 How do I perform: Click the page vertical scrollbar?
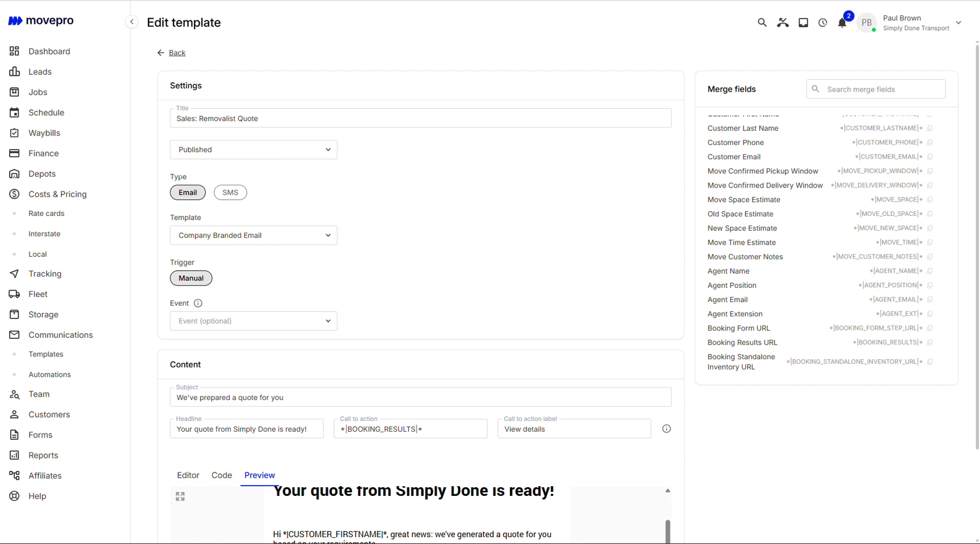click(977, 246)
